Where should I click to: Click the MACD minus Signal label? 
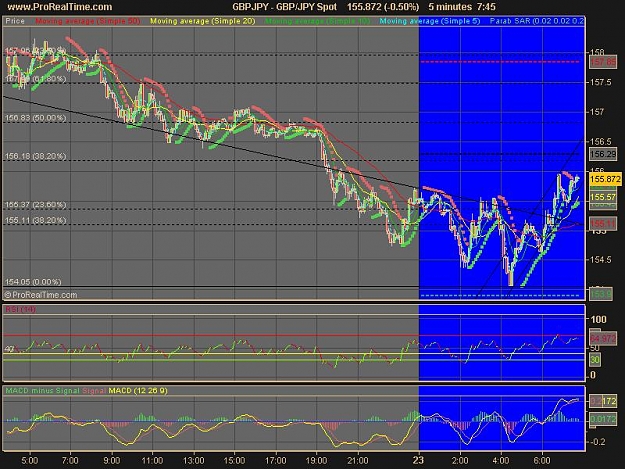click(42, 391)
